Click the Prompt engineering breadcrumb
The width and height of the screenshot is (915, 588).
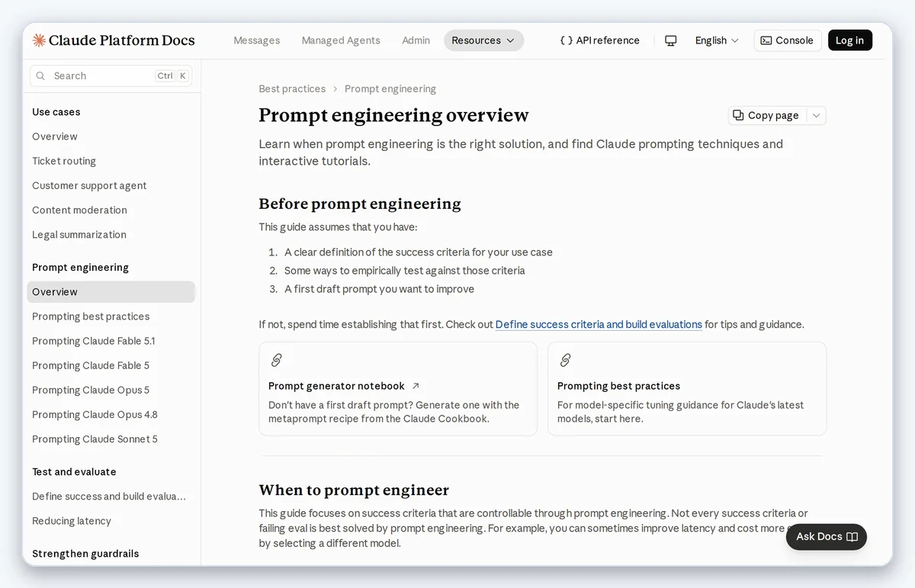pos(390,89)
